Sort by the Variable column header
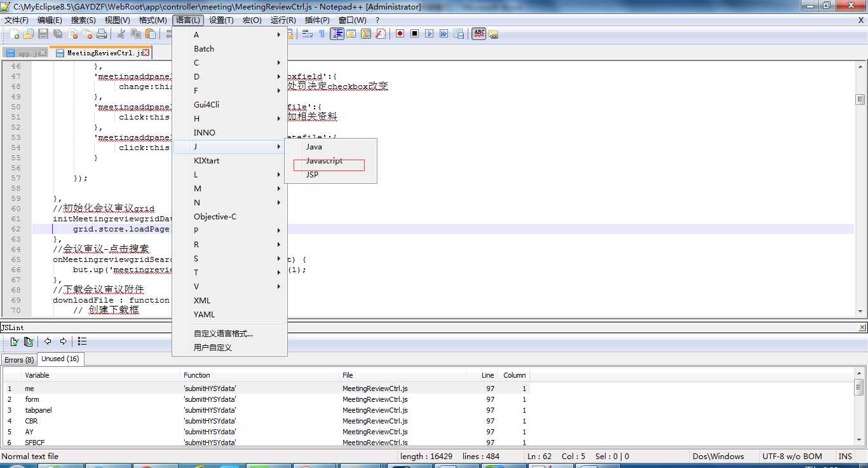Viewport: 868px width, 468px height. pos(100,375)
